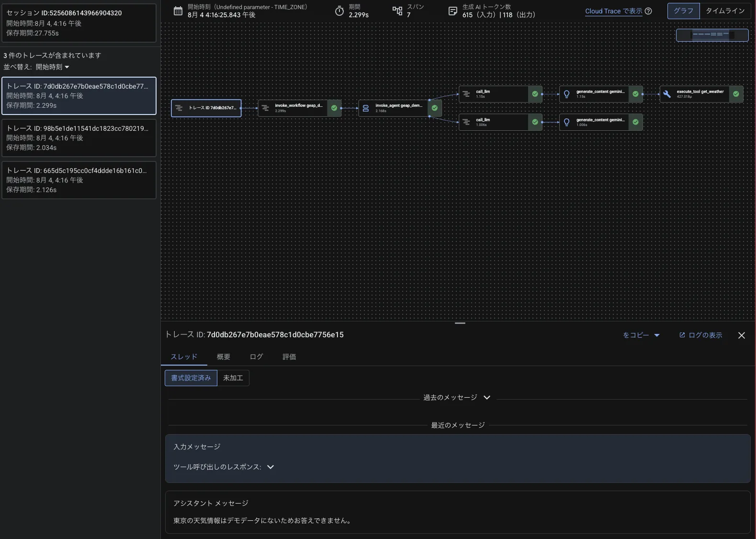Click success checkmark on call_llm 1.15s node
Image resolution: width=756 pixels, height=539 pixels.
[535, 94]
